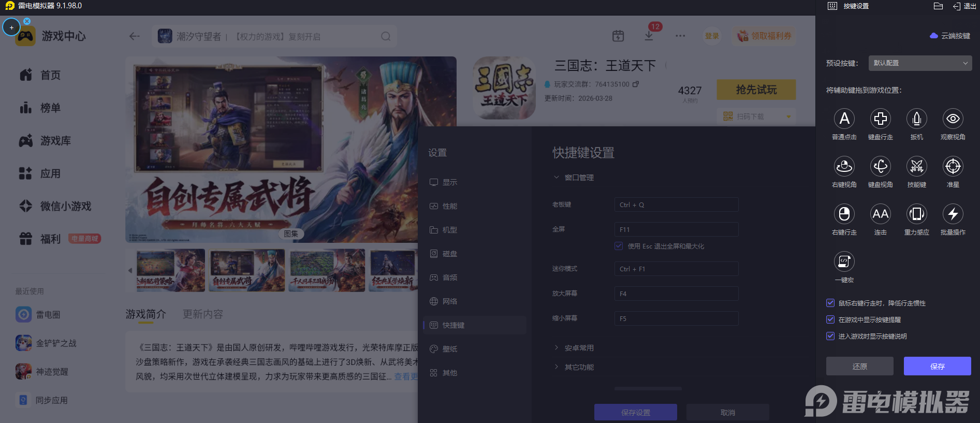Viewport: 980px width, 423px height.
Task: Go back with the left arrow
Action: [135, 36]
